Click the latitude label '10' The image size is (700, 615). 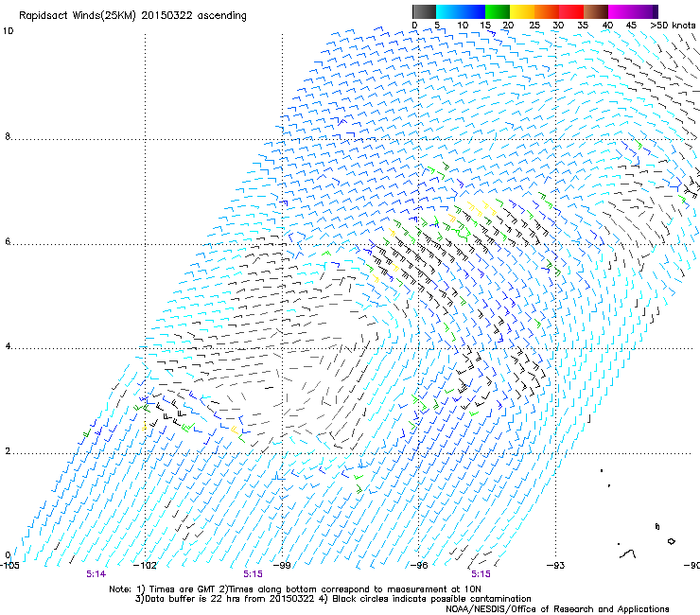pos(8,31)
